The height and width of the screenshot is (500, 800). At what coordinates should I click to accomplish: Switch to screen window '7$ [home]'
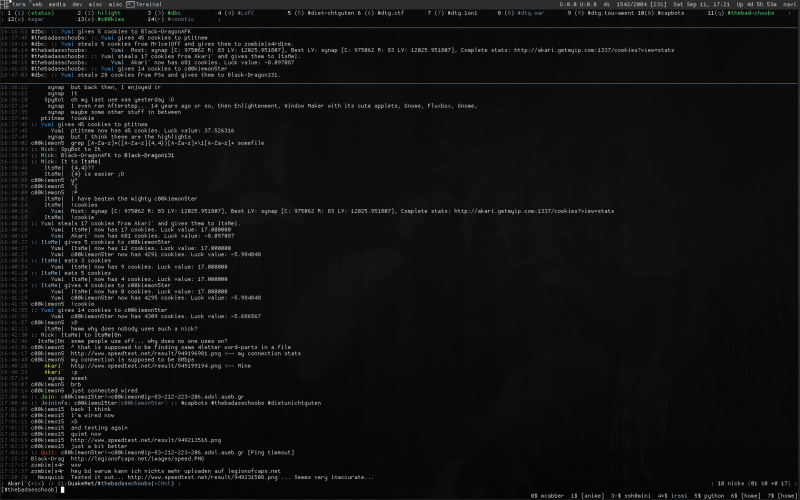[x=782, y=496]
